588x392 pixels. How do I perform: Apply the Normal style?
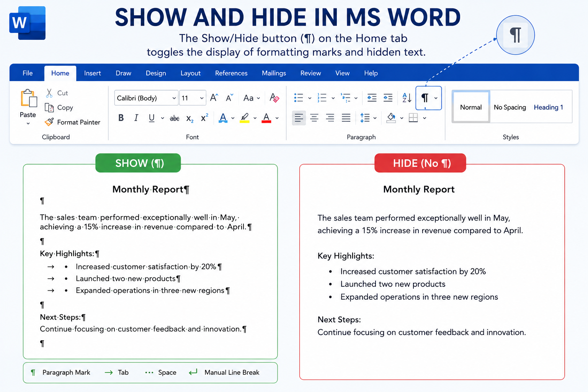pyautogui.click(x=471, y=107)
